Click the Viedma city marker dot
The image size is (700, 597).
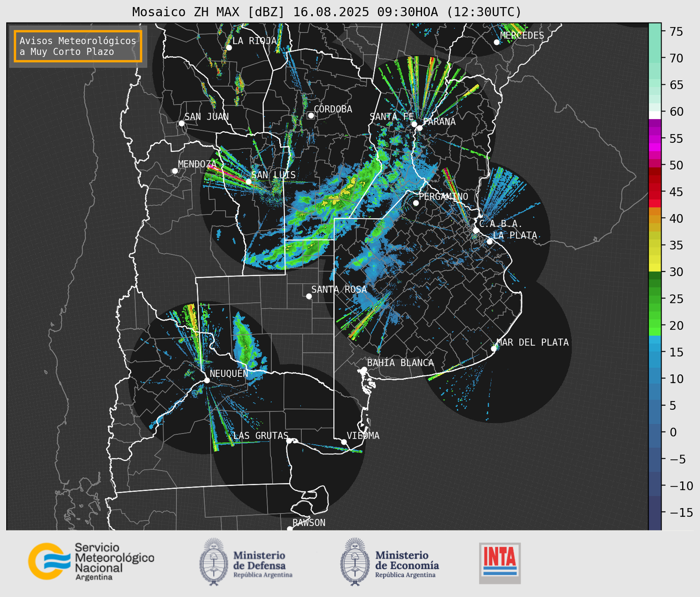coord(344,442)
